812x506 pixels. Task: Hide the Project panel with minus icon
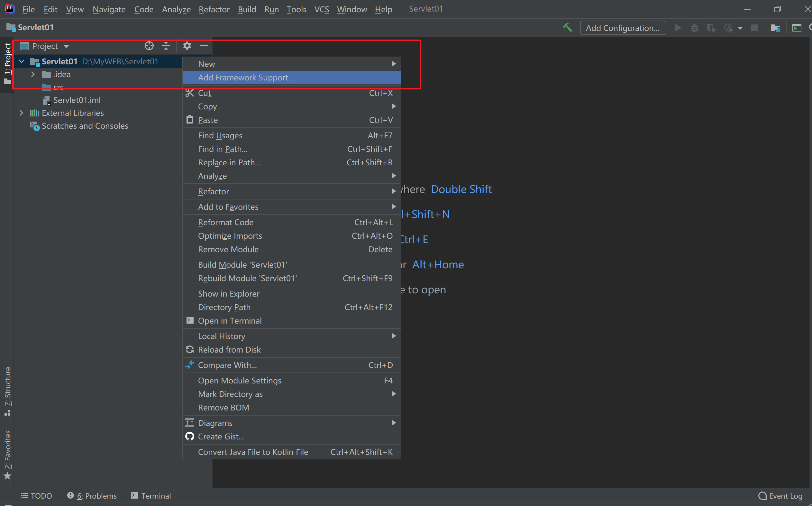click(x=204, y=46)
